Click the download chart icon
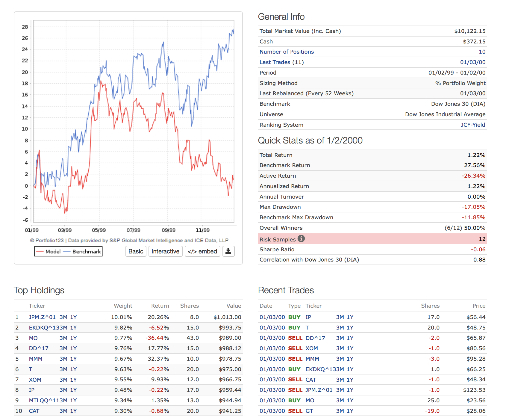Screen dimensions: 509x420 pyautogui.click(x=228, y=251)
